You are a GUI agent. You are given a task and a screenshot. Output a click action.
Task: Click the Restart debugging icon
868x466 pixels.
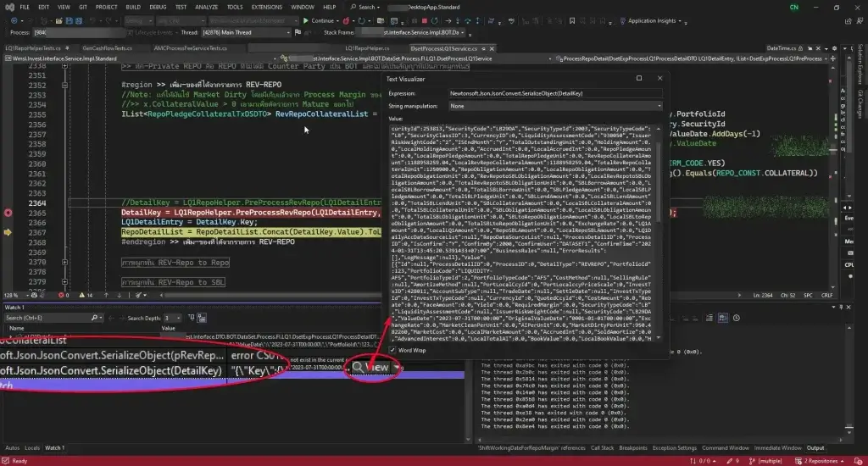(435, 21)
